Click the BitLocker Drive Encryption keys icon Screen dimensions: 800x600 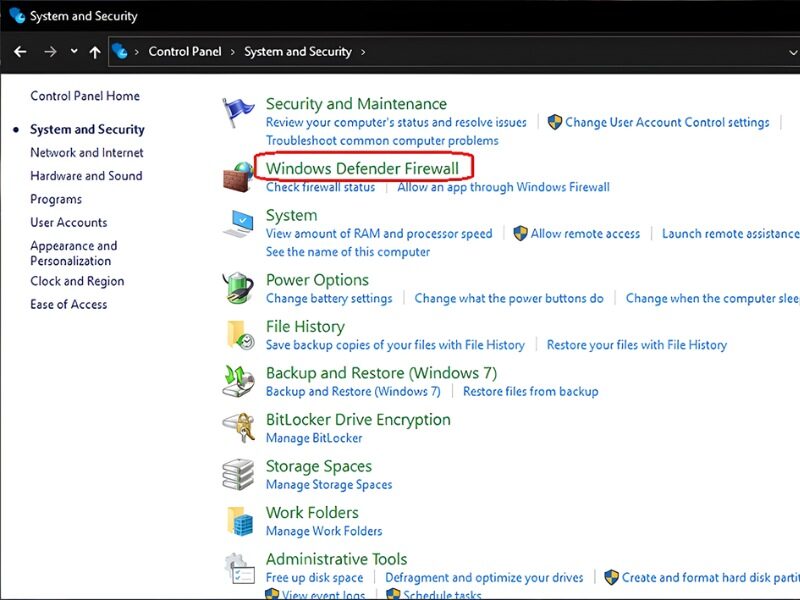pos(238,428)
